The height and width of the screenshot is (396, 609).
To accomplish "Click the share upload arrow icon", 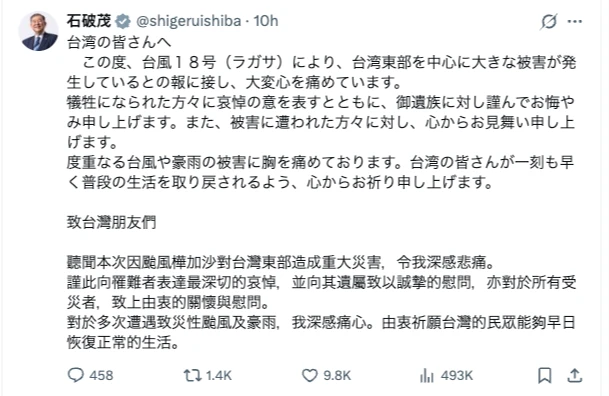I will [574, 375].
